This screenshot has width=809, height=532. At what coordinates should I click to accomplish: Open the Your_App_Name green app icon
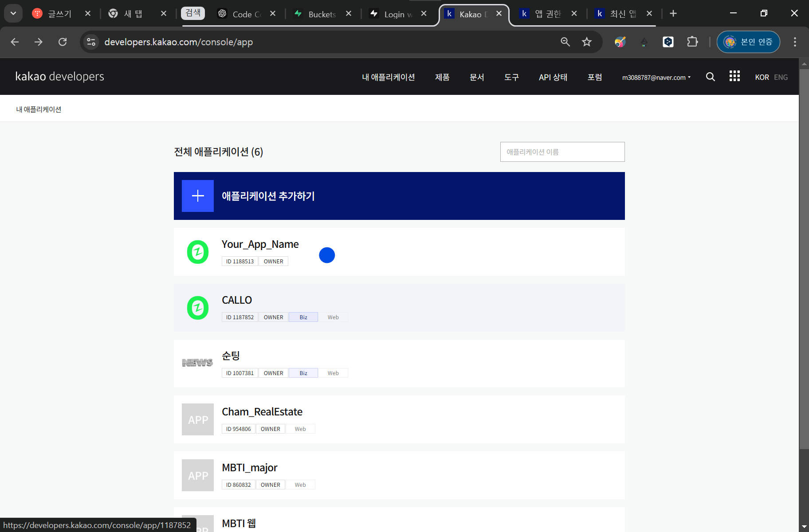pos(198,252)
